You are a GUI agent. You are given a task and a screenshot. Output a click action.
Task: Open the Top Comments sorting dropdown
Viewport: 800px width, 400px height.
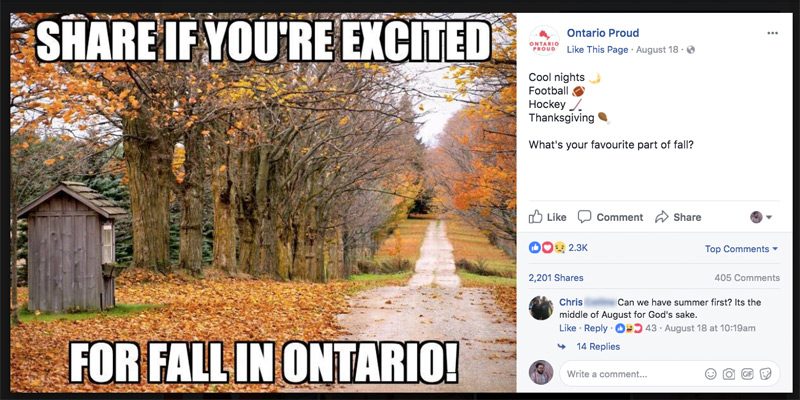point(741,249)
